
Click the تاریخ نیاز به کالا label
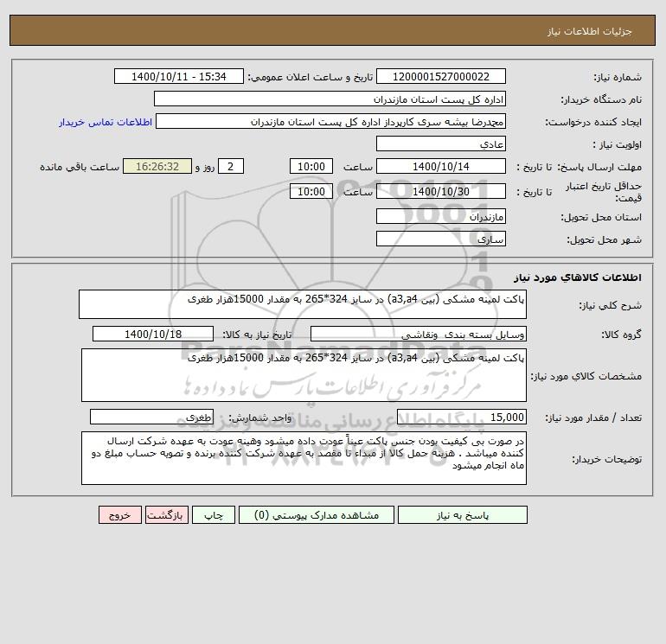point(258,335)
